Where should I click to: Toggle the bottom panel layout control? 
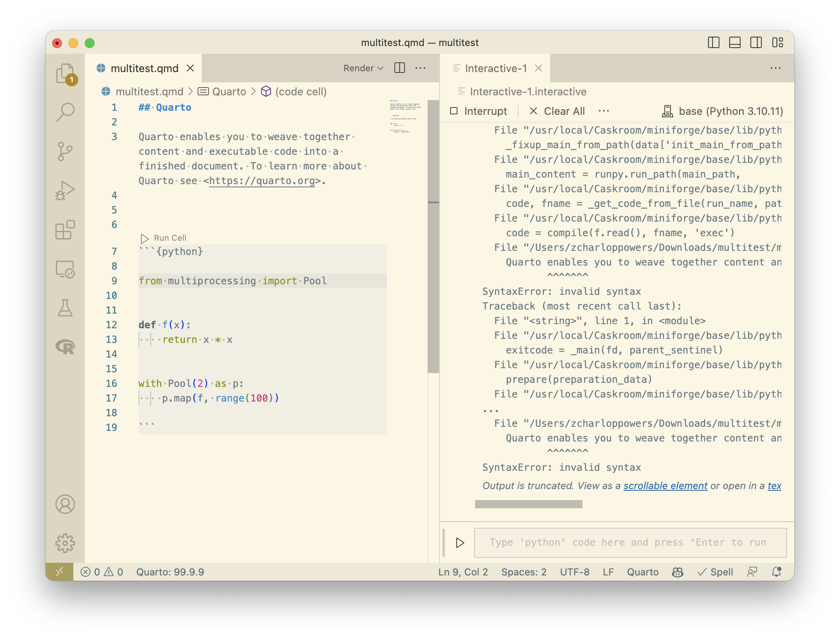[735, 42]
